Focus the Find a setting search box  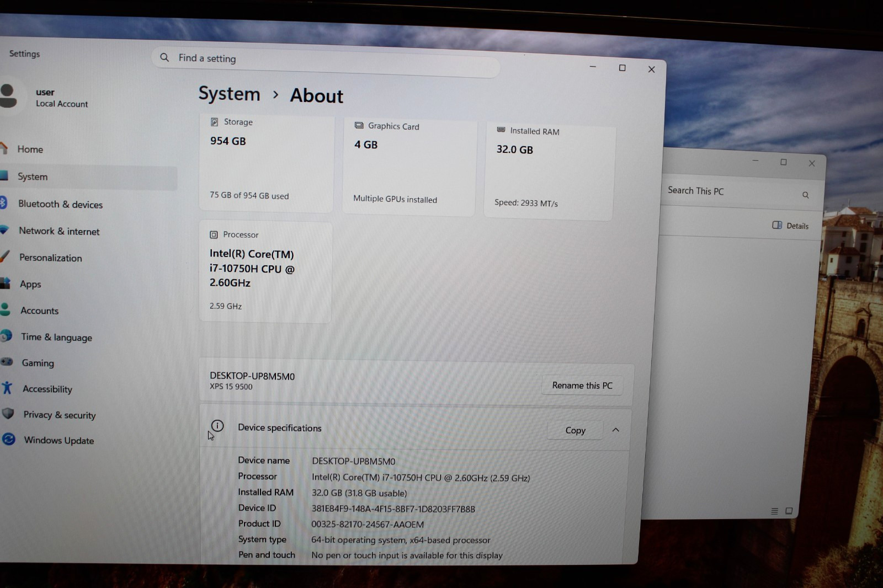pyautogui.click(x=326, y=62)
